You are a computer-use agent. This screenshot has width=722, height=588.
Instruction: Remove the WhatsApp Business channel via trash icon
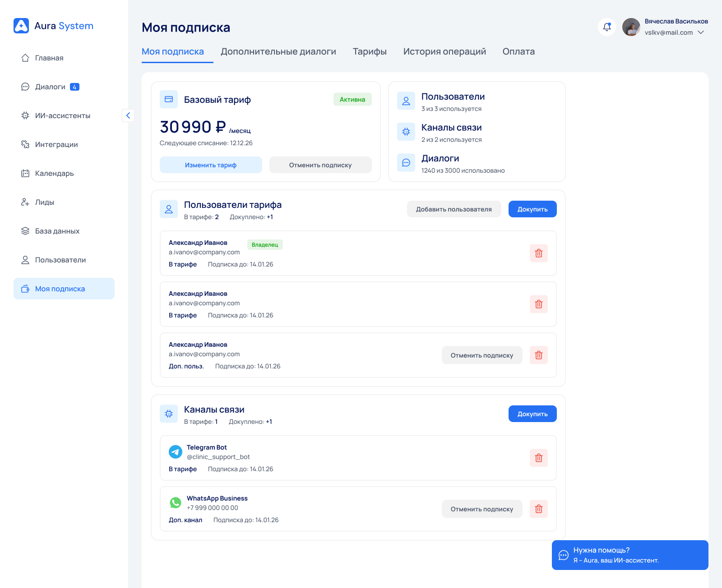(x=538, y=509)
